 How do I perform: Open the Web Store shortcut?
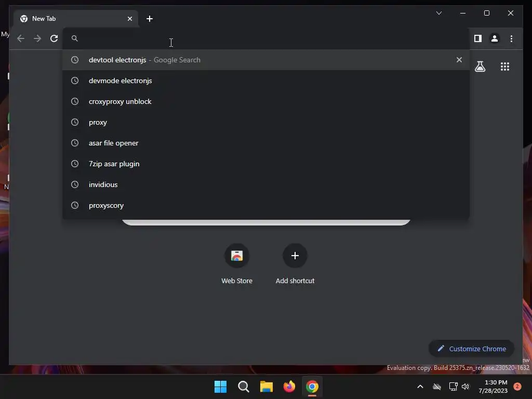[x=237, y=264]
